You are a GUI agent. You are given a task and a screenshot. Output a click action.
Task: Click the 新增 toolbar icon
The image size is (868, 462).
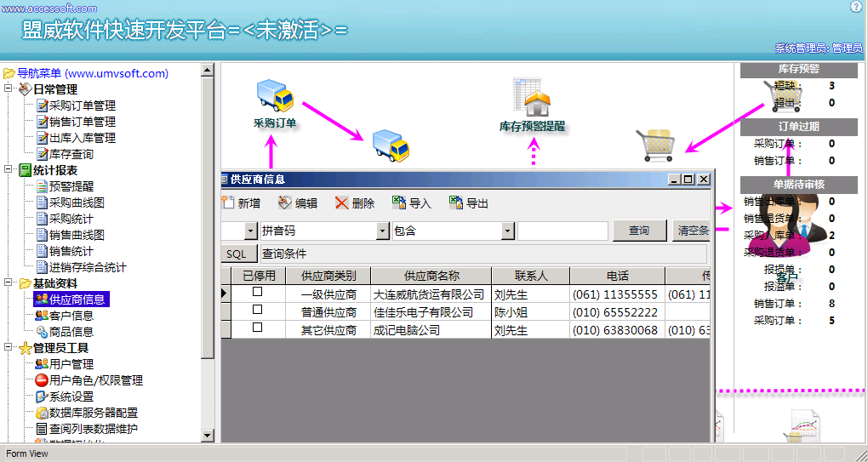coord(227,202)
